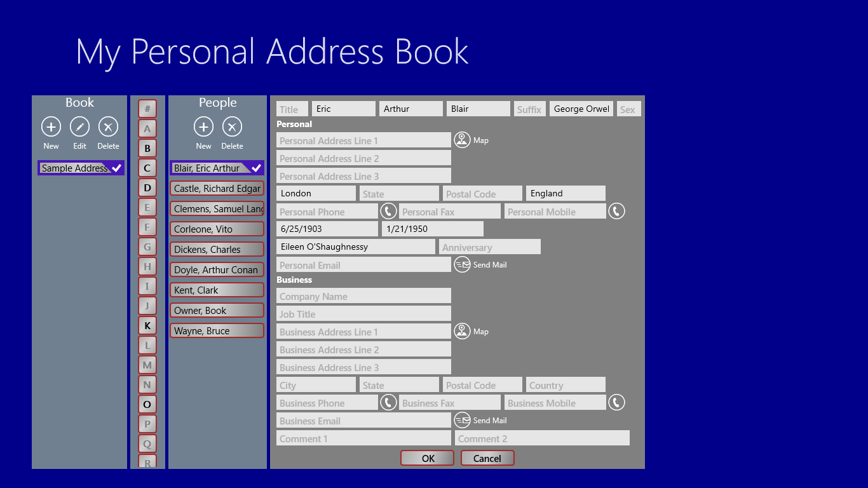Open Map for the personal address

[x=462, y=140]
